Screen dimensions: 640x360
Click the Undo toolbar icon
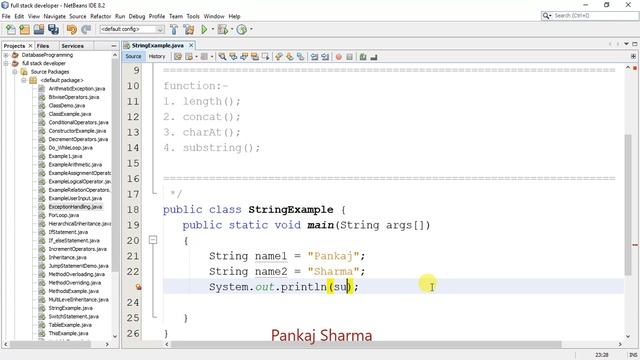(72, 29)
